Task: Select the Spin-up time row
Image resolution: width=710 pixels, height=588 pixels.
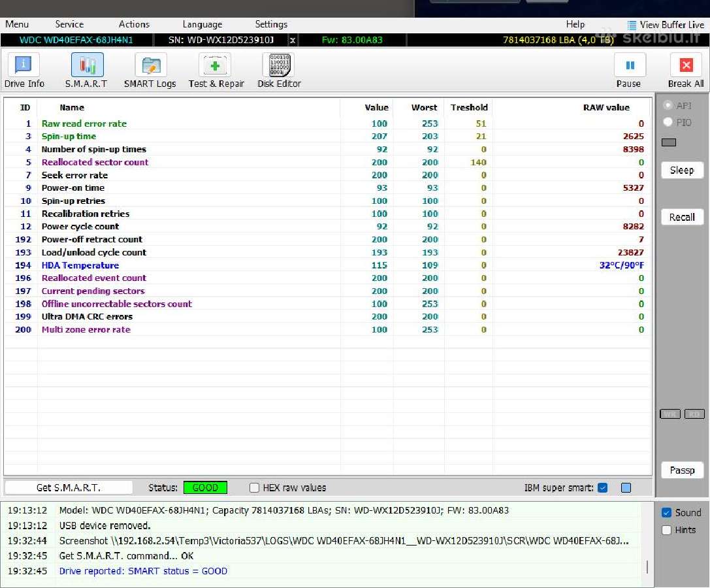Action: [328, 136]
